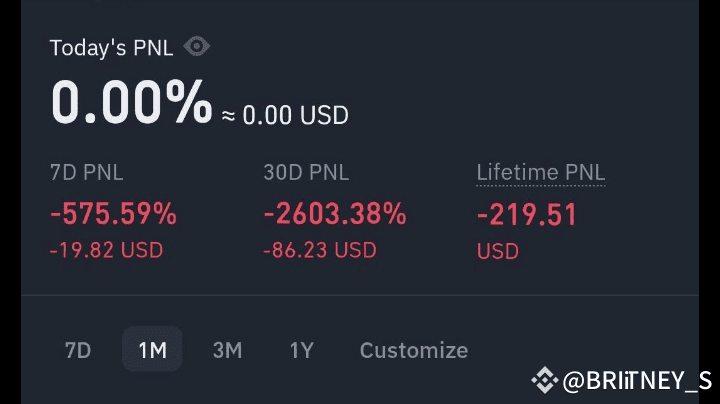Switch to the 3M time range
This screenshot has width=720, height=404.
[x=227, y=350]
